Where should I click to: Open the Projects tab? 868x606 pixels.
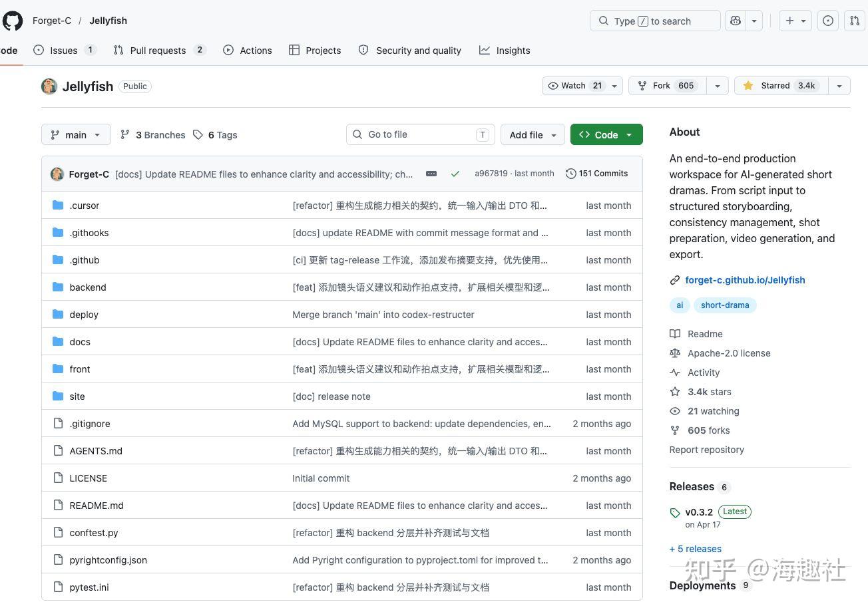(x=315, y=51)
